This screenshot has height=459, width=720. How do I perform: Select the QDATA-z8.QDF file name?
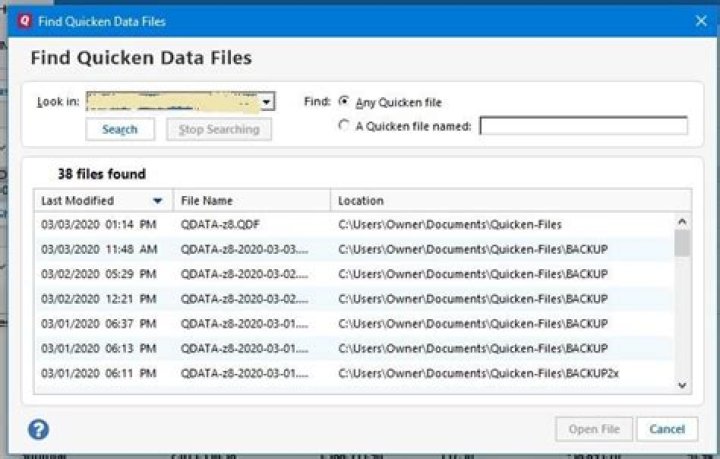tap(220, 224)
